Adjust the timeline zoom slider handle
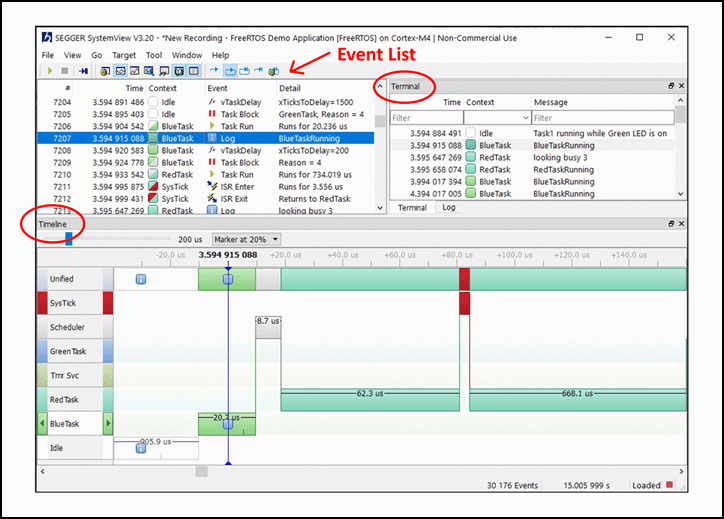 (69, 239)
